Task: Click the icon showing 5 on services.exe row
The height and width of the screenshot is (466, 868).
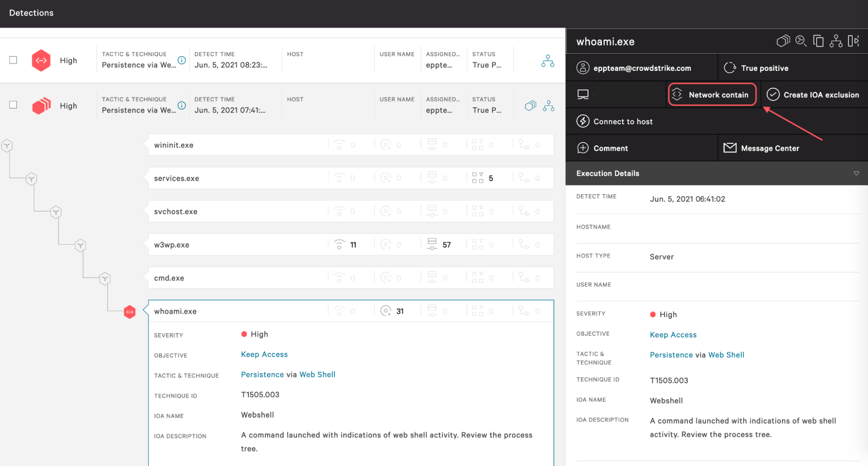Action: [478, 178]
